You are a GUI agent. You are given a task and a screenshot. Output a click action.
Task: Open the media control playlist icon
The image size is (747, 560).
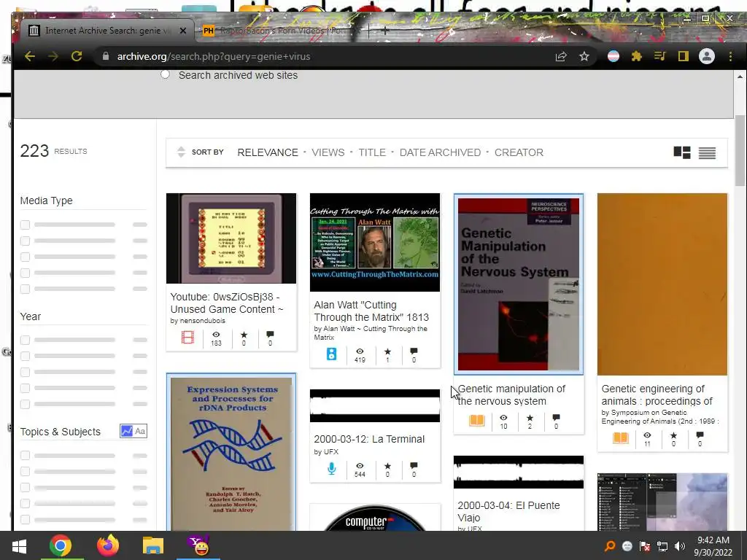tap(659, 56)
